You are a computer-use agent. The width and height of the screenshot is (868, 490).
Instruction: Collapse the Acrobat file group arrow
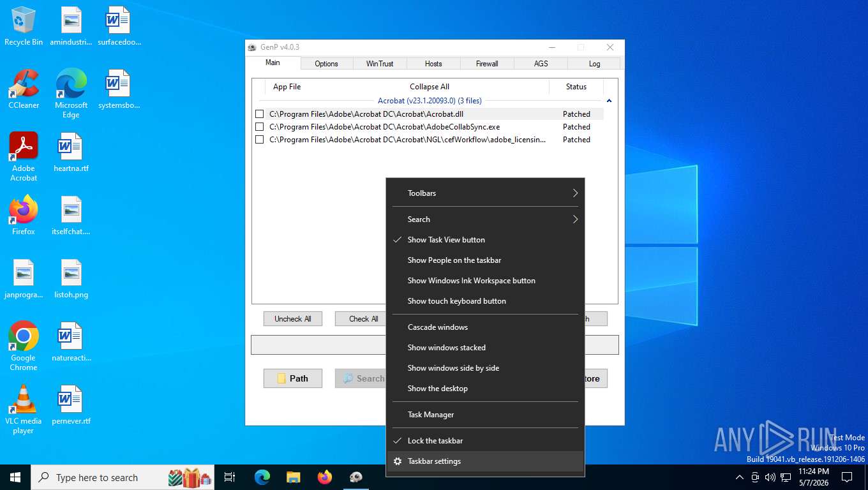coord(609,101)
